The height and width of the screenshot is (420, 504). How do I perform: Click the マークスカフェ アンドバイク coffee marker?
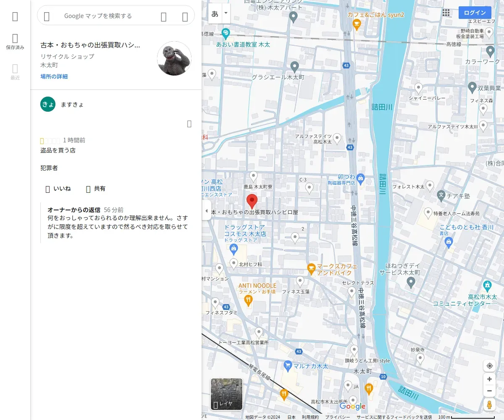tap(311, 269)
